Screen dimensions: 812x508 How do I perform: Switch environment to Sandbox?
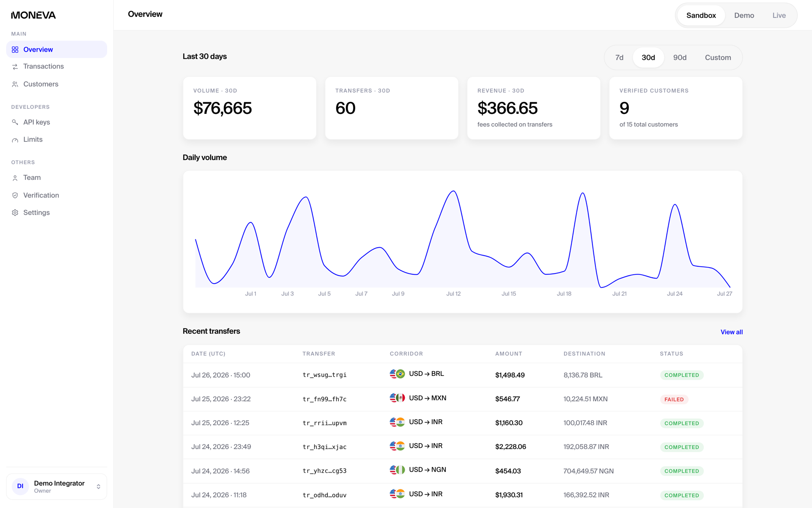(x=701, y=15)
